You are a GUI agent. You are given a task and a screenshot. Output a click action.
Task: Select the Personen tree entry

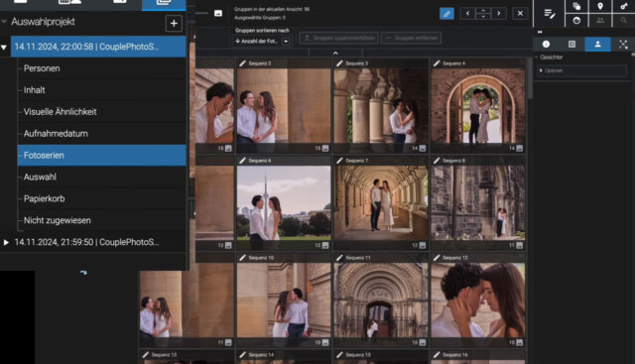click(x=101, y=68)
